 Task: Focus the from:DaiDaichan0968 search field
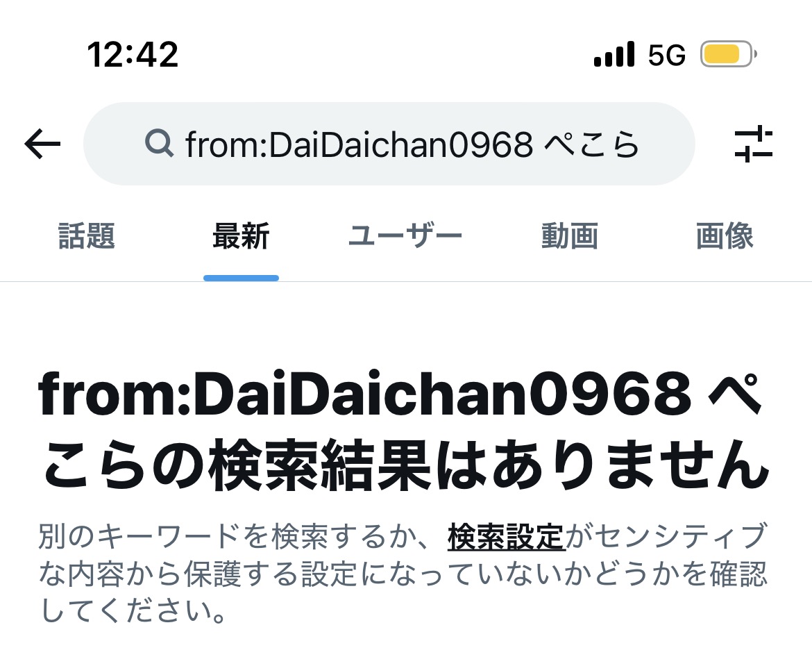389,144
